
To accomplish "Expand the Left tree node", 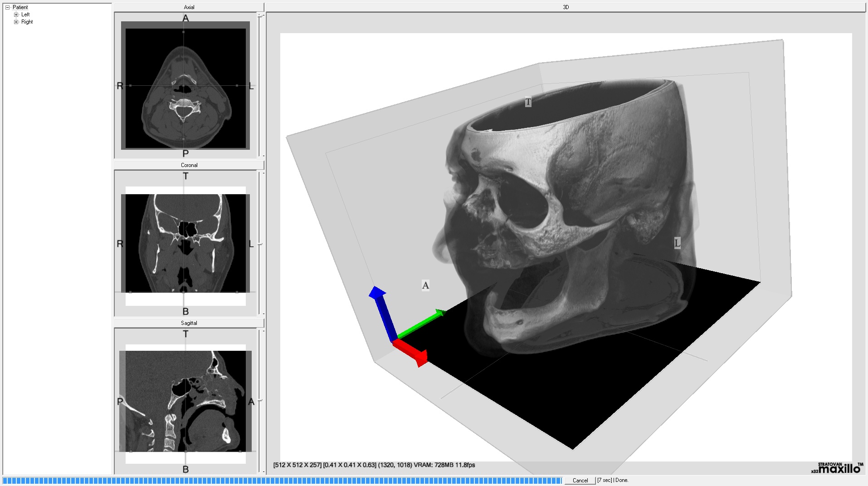I will [x=16, y=15].
